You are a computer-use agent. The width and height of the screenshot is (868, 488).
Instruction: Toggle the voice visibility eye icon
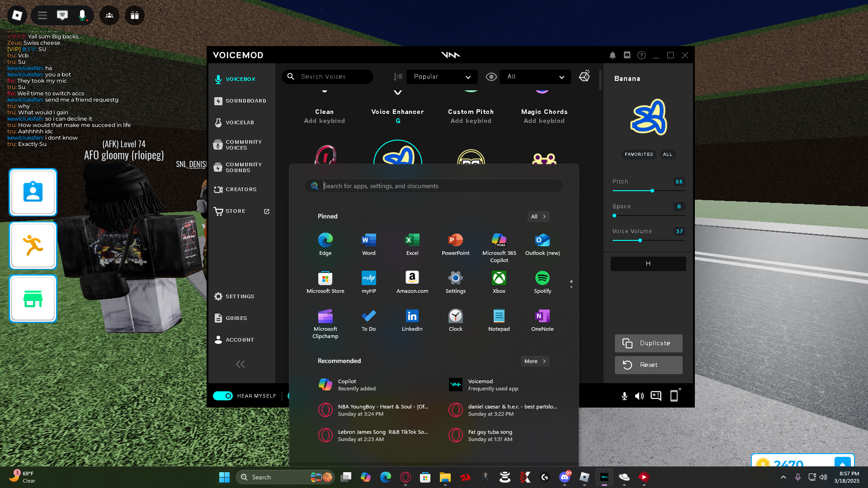click(491, 77)
